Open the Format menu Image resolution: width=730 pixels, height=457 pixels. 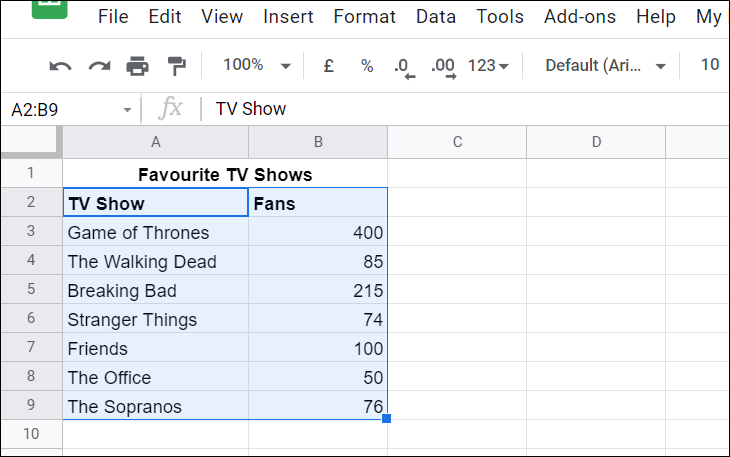pos(365,17)
